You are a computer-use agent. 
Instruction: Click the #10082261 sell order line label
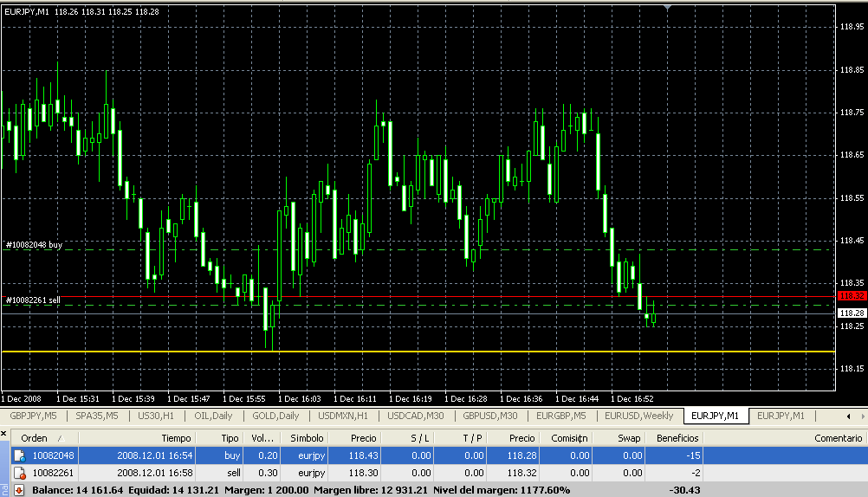tap(33, 300)
